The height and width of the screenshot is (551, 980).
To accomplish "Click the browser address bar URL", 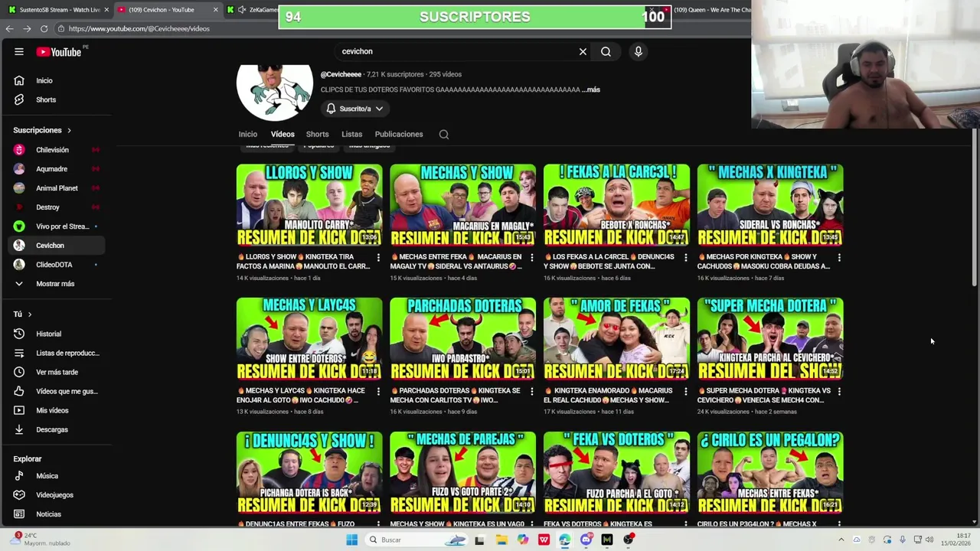I will pyautogui.click(x=139, y=28).
